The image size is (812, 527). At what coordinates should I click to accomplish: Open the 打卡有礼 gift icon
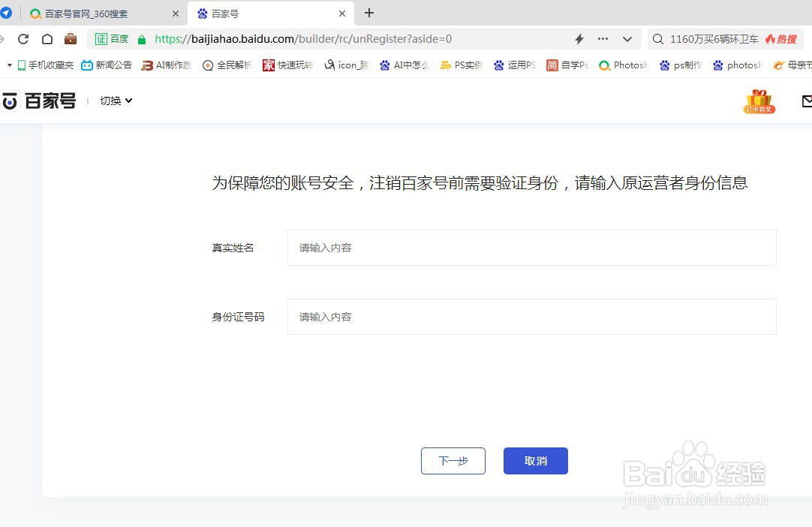[x=759, y=101]
